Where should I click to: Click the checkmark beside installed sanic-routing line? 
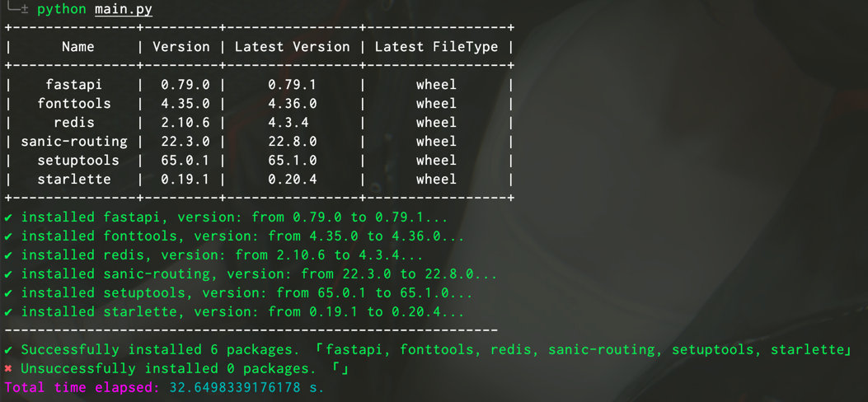tap(8, 274)
